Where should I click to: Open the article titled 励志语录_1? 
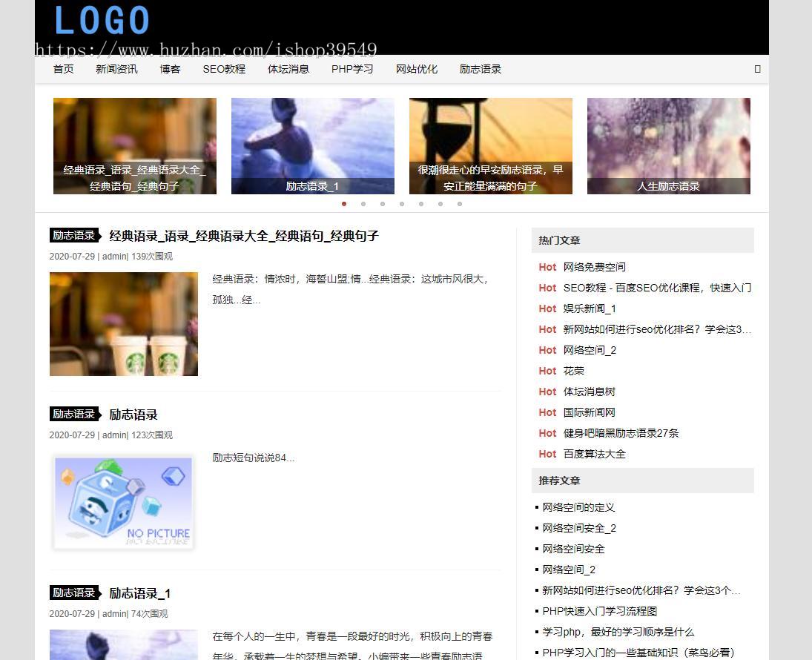coord(140,593)
